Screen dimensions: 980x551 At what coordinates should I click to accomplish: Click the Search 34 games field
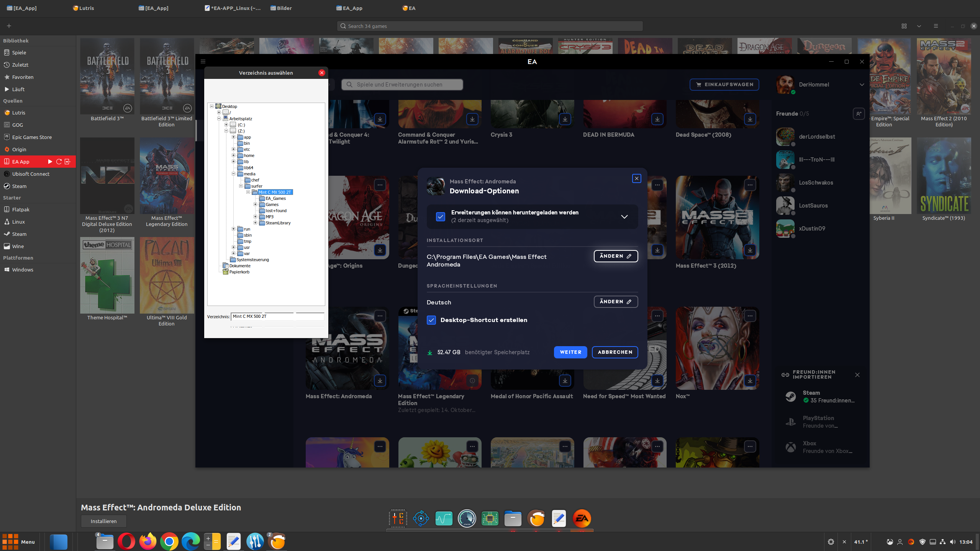tap(490, 26)
